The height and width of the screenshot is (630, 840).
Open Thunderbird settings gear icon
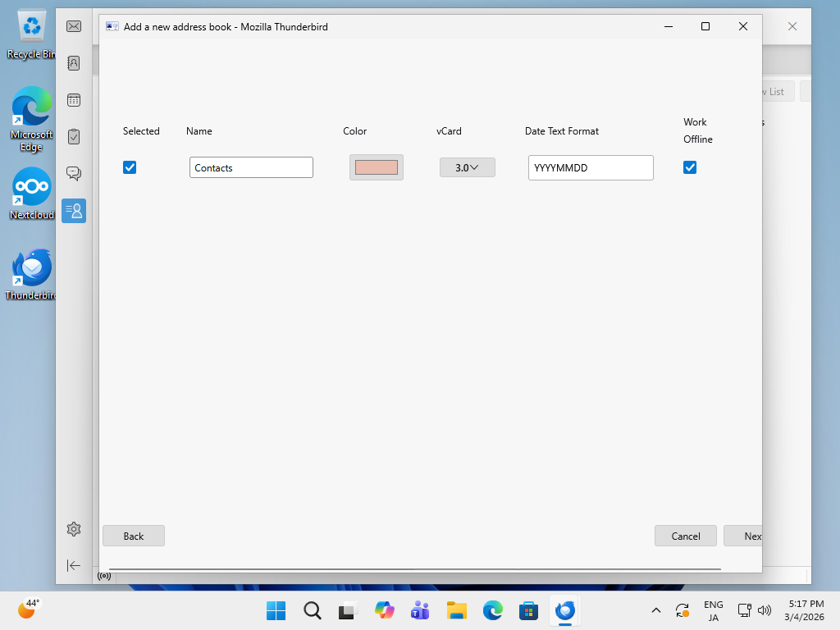point(74,529)
